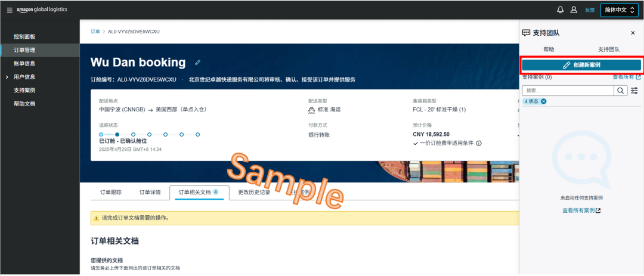
Task: Click the last tracking status dot
Action: pos(197,134)
